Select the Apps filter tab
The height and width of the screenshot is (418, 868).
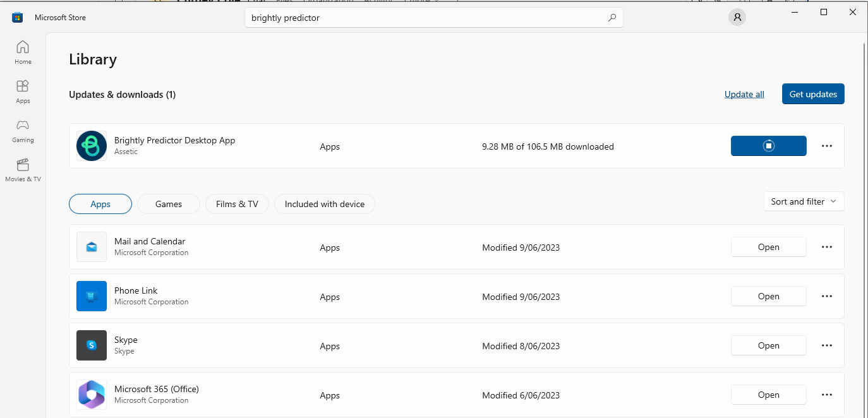(100, 204)
